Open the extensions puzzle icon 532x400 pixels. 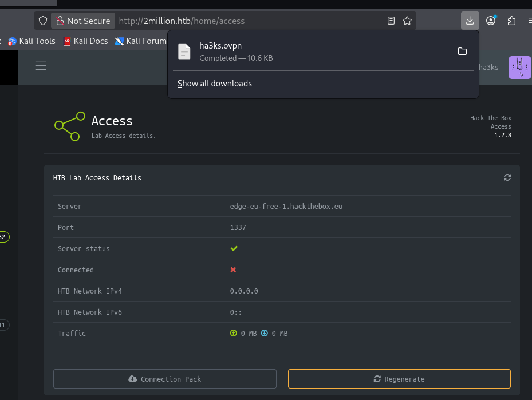[x=511, y=21]
